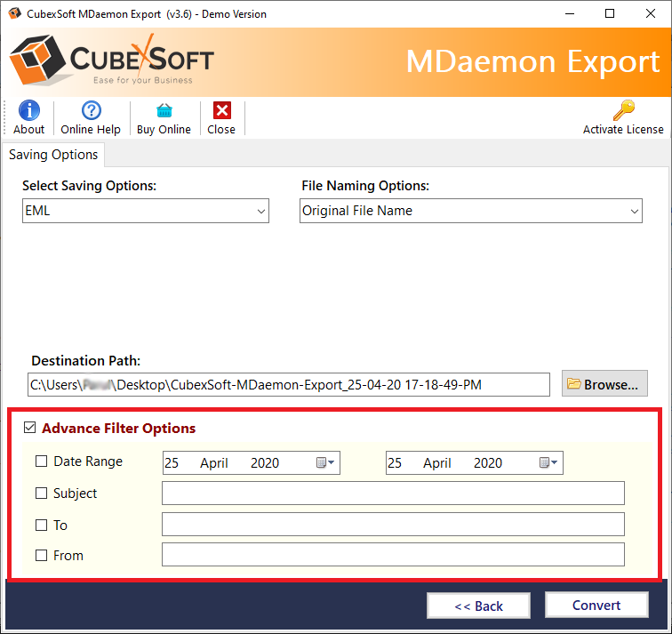Go back with the << Back button
The height and width of the screenshot is (634, 672).
click(478, 606)
